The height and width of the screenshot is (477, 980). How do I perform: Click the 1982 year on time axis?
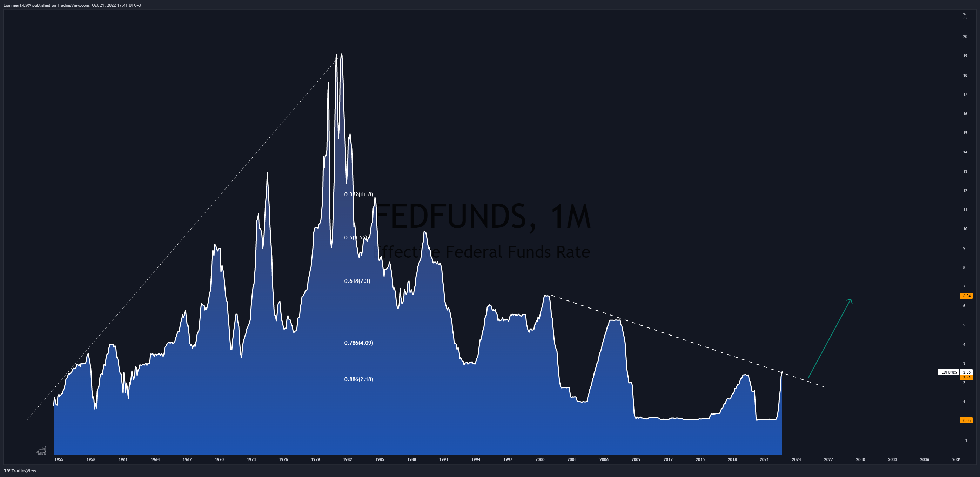pyautogui.click(x=347, y=459)
